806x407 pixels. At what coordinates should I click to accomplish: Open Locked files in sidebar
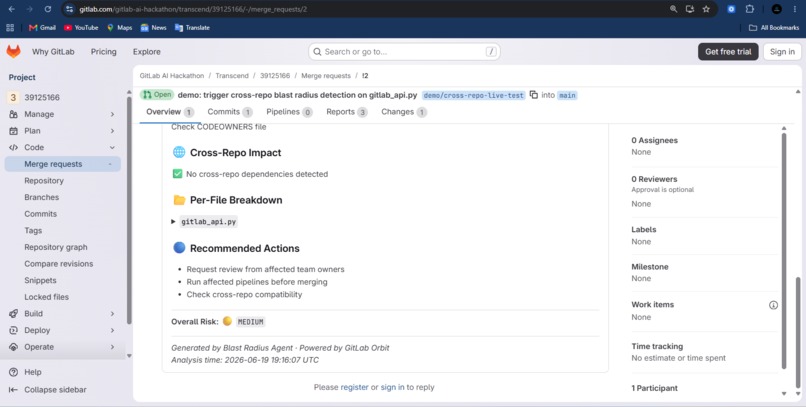(x=46, y=297)
